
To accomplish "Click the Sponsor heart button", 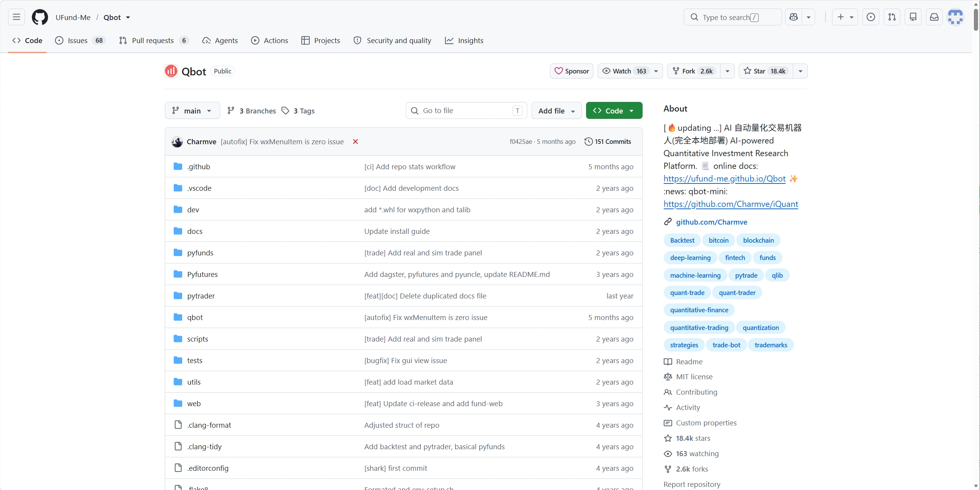I will click(x=571, y=71).
